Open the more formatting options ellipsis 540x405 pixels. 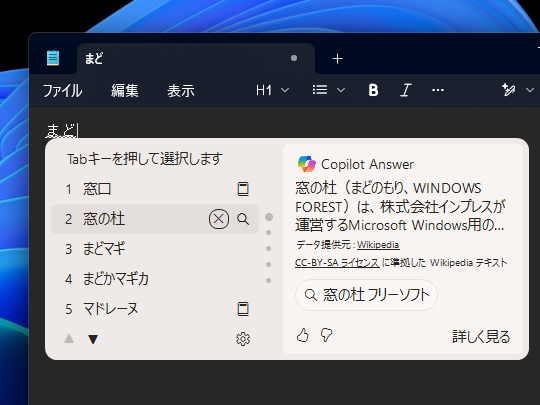pyautogui.click(x=438, y=90)
